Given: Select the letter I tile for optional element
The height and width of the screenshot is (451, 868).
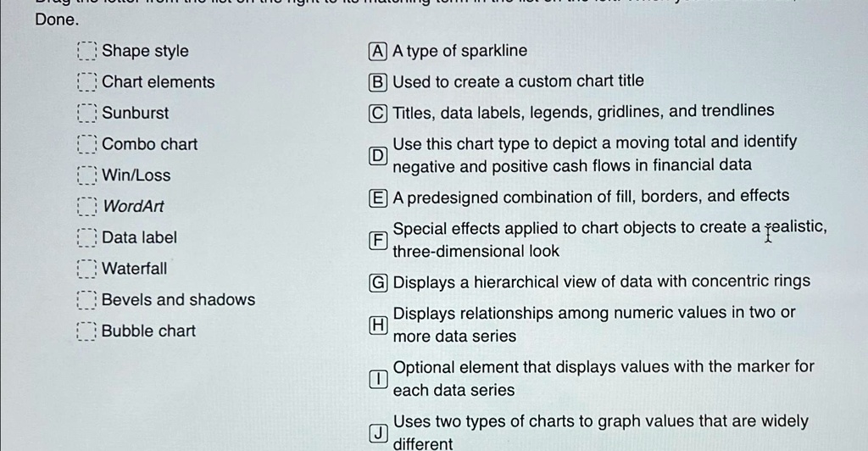Looking at the screenshot, I should coord(377,379).
